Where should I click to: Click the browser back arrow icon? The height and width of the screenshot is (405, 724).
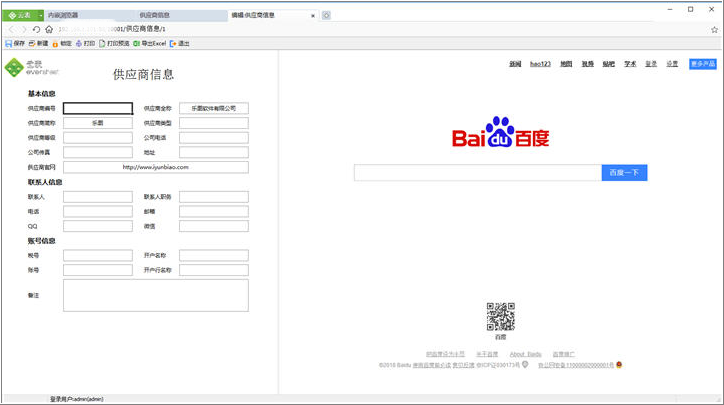pyautogui.click(x=12, y=29)
